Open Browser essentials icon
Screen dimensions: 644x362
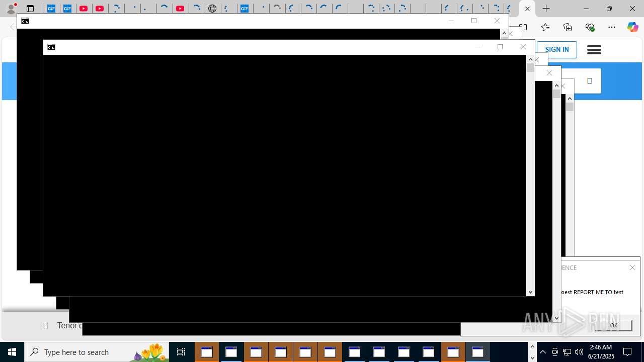tap(590, 27)
